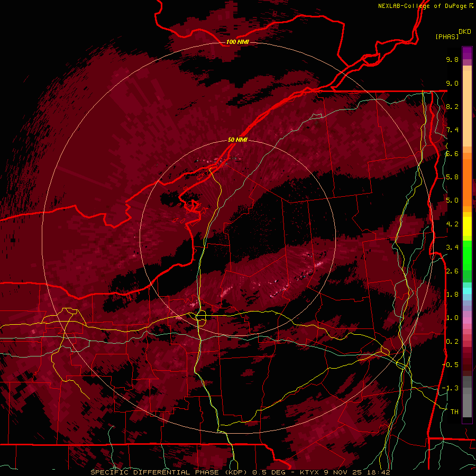Click the 1.0 color scale label
This screenshot has height=476, width=476.
coord(452,318)
